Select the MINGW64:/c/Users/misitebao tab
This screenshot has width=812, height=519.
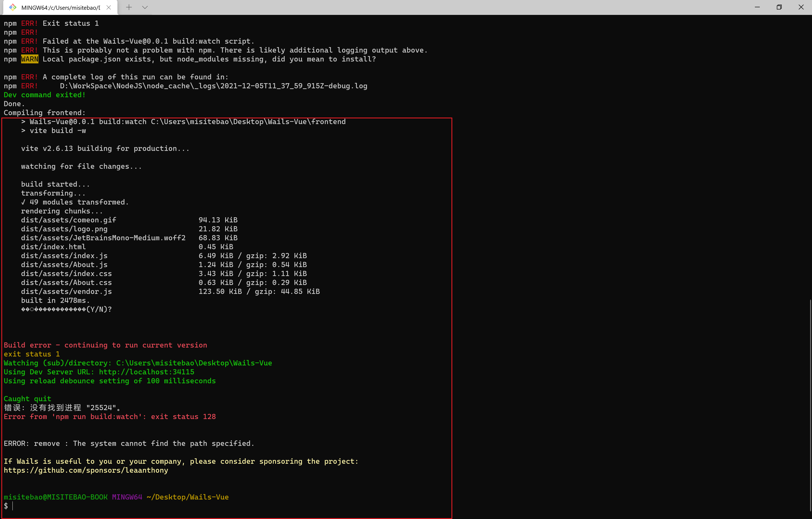pyautogui.click(x=61, y=7)
